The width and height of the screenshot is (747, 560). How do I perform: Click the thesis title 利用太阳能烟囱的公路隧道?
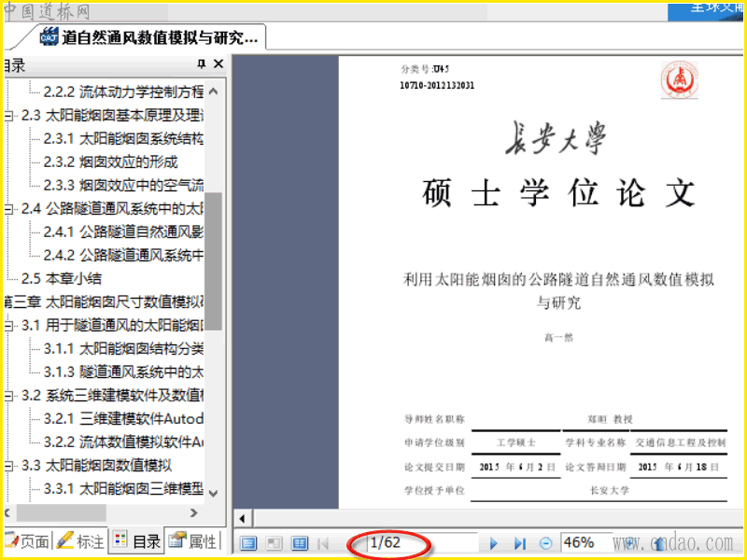click(558, 290)
